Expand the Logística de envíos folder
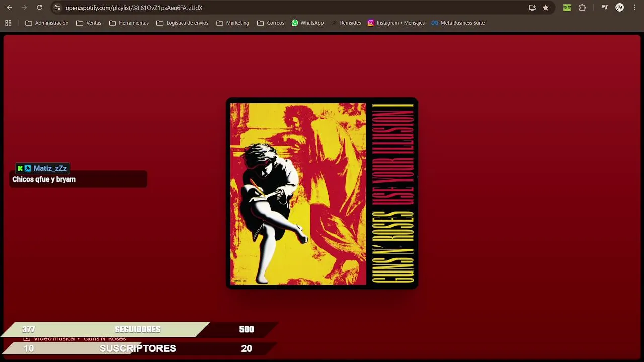This screenshot has height=362, width=644. click(x=182, y=23)
